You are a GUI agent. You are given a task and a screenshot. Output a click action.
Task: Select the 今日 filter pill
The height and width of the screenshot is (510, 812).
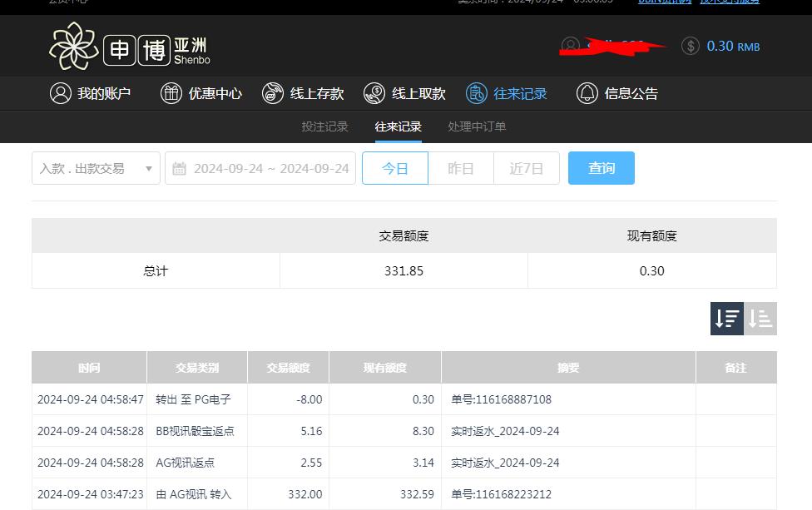pyautogui.click(x=395, y=167)
